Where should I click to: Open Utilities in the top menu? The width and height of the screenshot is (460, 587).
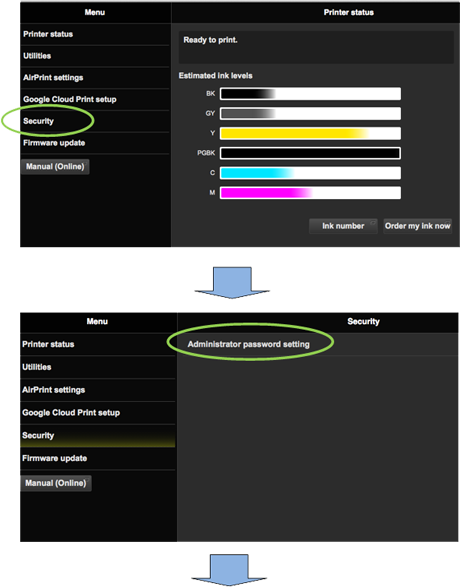tap(95, 56)
